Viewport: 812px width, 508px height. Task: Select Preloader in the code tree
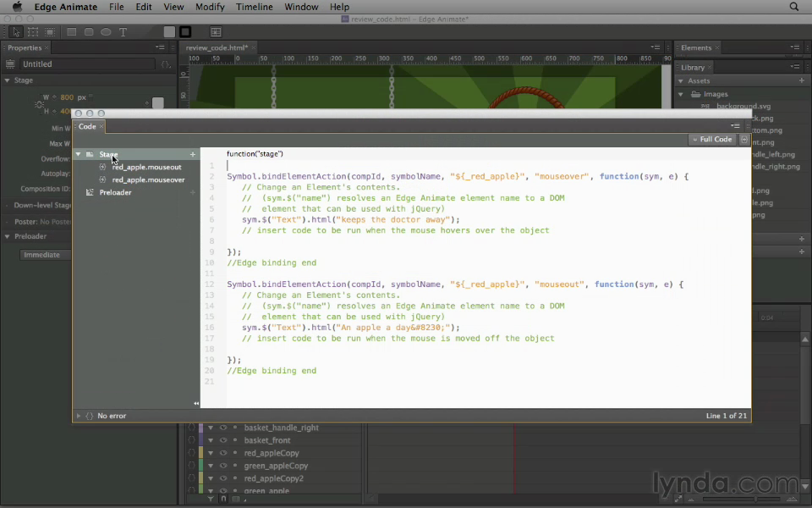[x=115, y=192]
